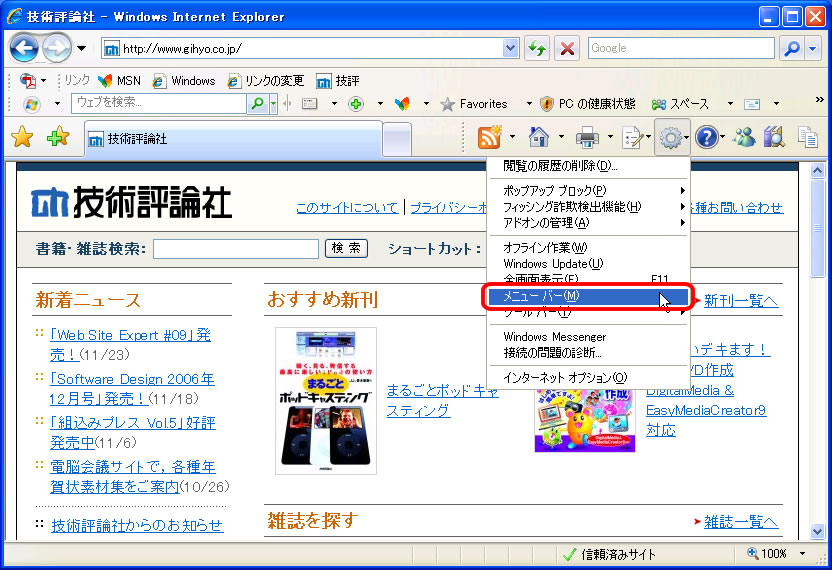Click the 雑誌一覧へ link
The height and width of the screenshot is (570, 832).
point(741,522)
